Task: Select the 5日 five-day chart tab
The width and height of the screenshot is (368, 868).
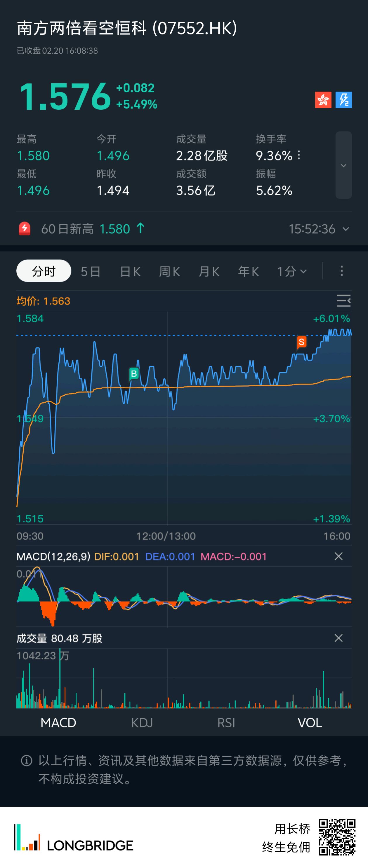Action: pos(91,271)
